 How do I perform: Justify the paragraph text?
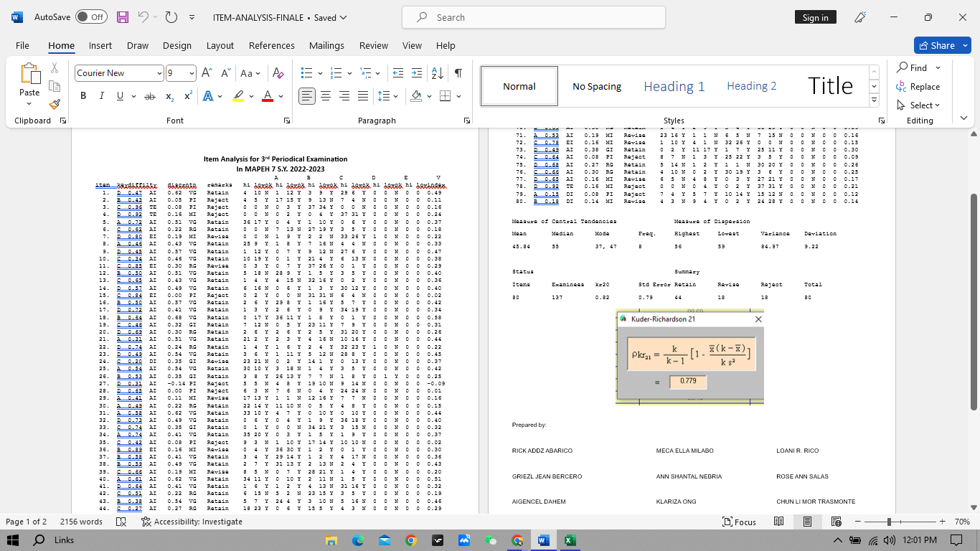[363, 96]
